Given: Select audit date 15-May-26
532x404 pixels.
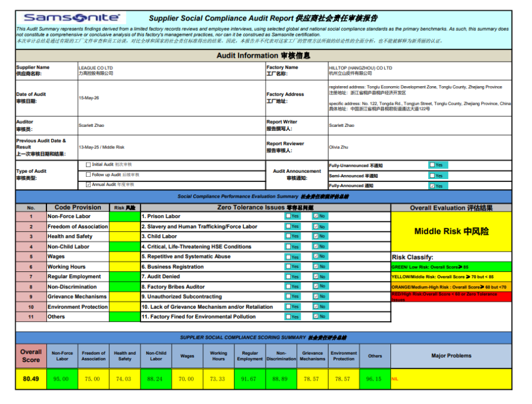Looking at the screenshot, I should [89, 97].
